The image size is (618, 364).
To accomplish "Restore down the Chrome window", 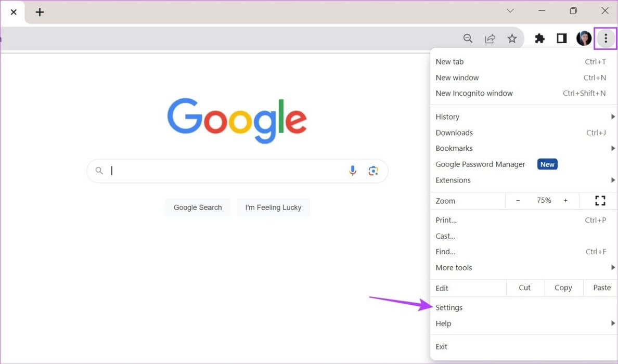I will pyautogui.click(x=573, y=10).
